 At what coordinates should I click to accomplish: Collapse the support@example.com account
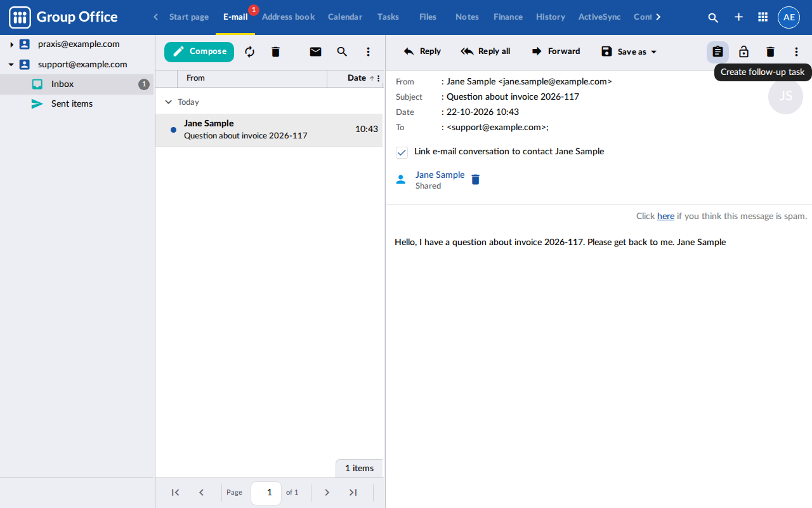click(11, 64)
